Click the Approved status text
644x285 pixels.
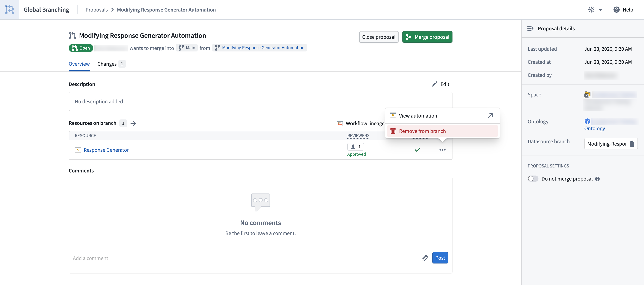pyautogui.click(x=356, y=154)
